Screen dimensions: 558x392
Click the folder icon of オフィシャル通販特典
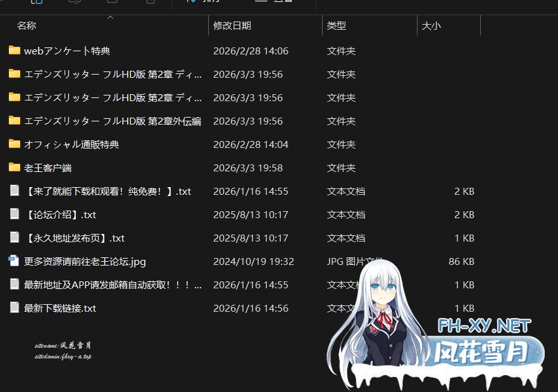(x=13, y=144)
